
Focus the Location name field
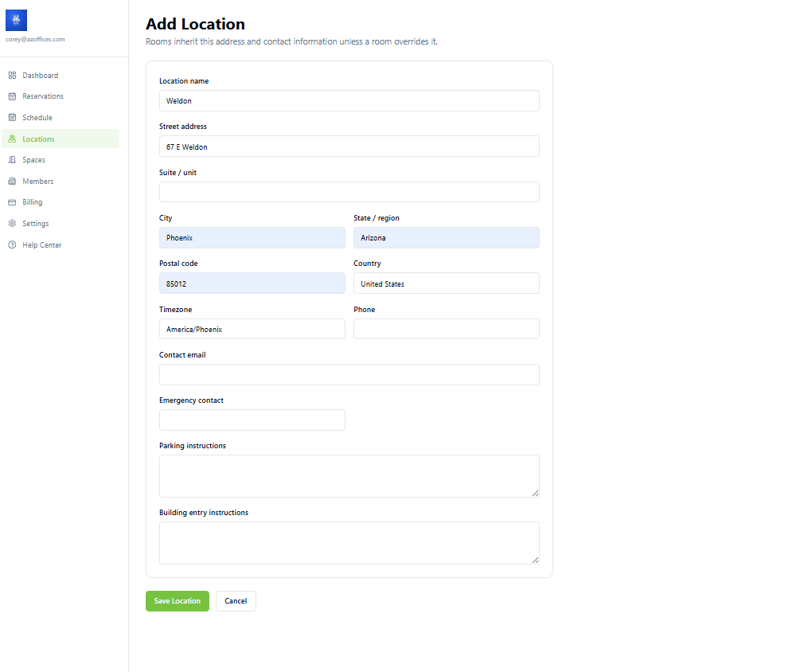[x=349, y=101]
